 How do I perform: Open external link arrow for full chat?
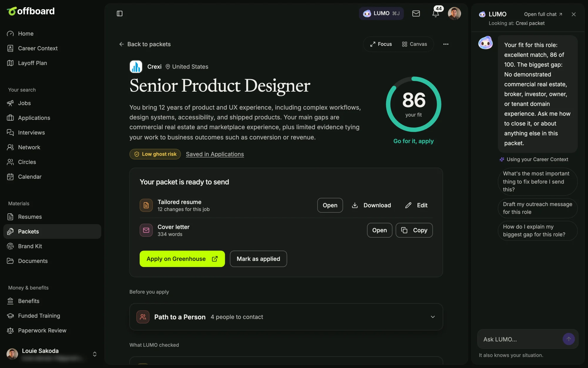pos(561,14)
